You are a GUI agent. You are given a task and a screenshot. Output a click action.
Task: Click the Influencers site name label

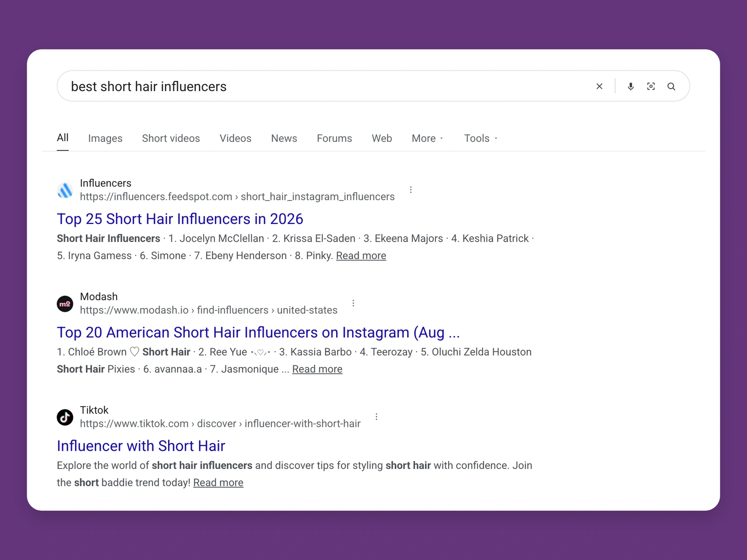point(106,183)
